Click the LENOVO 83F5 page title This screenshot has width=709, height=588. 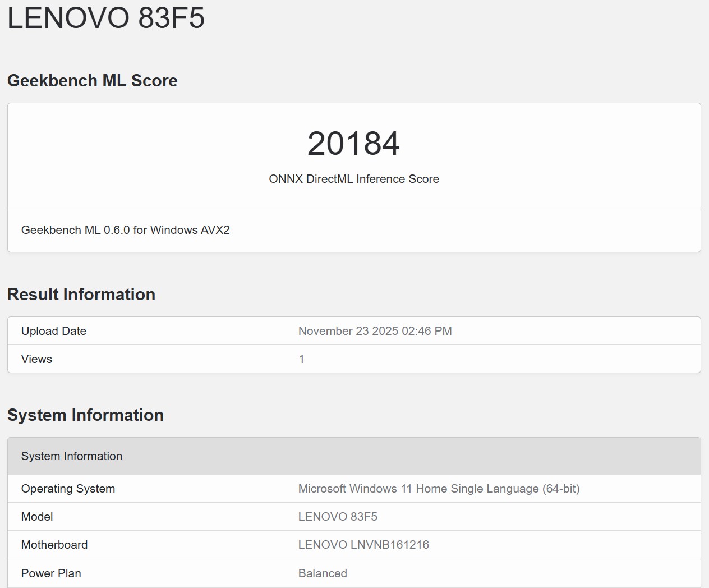(105, 19)
